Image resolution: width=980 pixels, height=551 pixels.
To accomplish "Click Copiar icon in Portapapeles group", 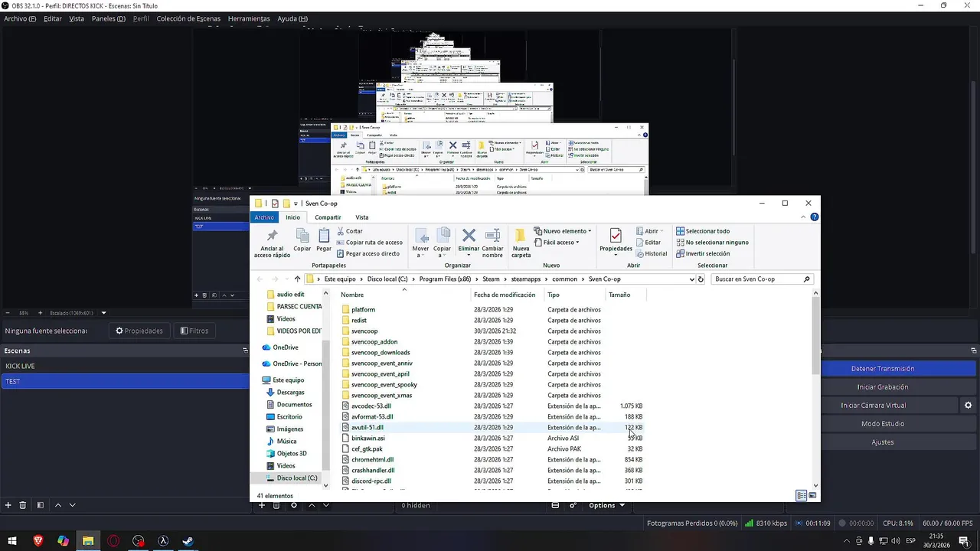I will point(302,236).
